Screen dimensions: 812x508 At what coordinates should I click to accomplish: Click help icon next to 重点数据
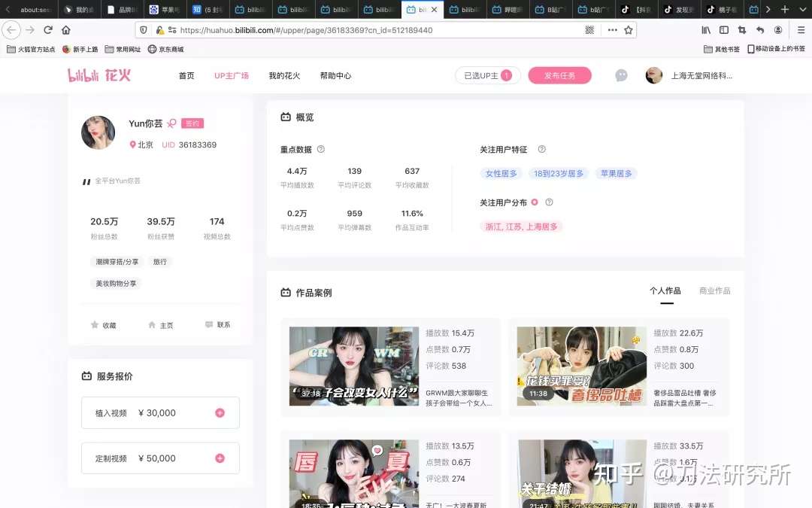[x=320, y=149]
